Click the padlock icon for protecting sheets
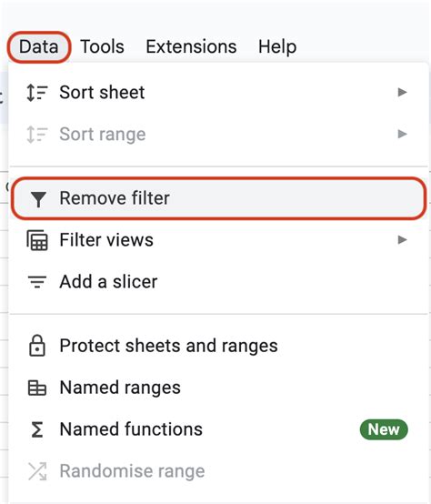 [37, 346]
